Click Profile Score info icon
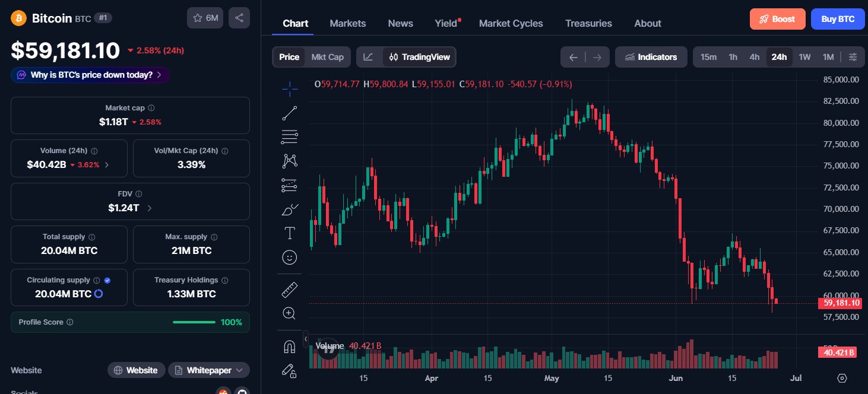 (x=70, y=322)
